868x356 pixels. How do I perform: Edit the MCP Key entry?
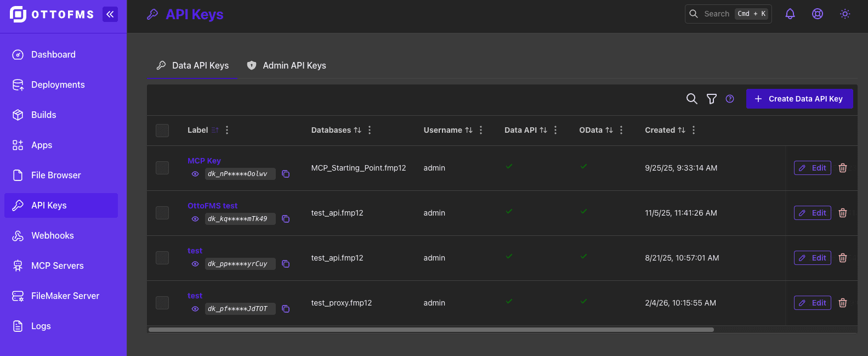(813, 168)
